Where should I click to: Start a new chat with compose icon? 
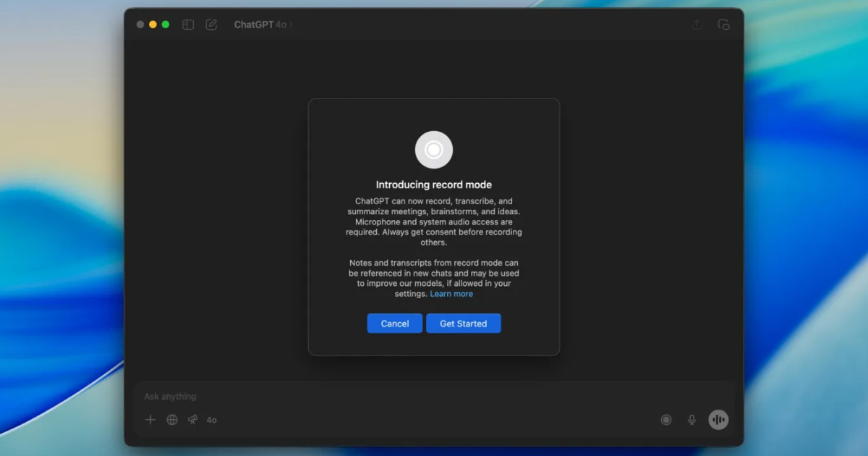(211, 25)
